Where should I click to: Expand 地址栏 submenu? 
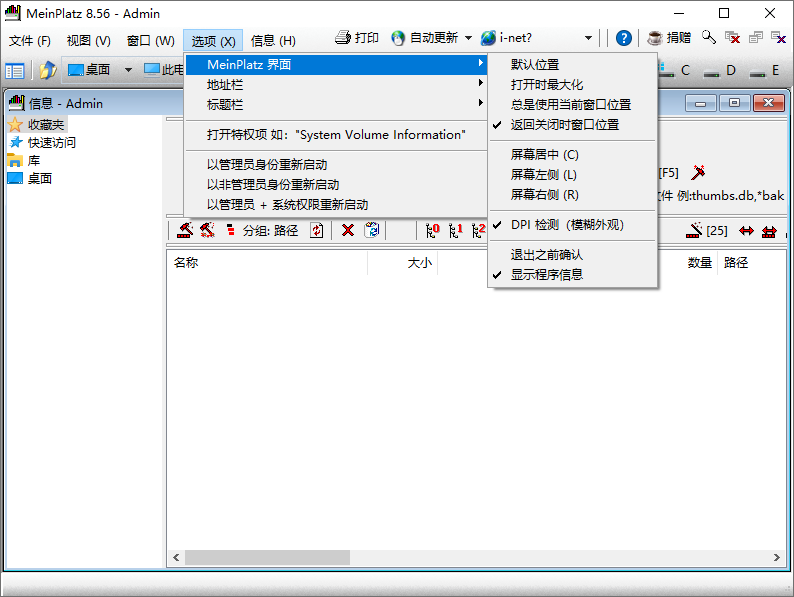[x=336, y=85]
